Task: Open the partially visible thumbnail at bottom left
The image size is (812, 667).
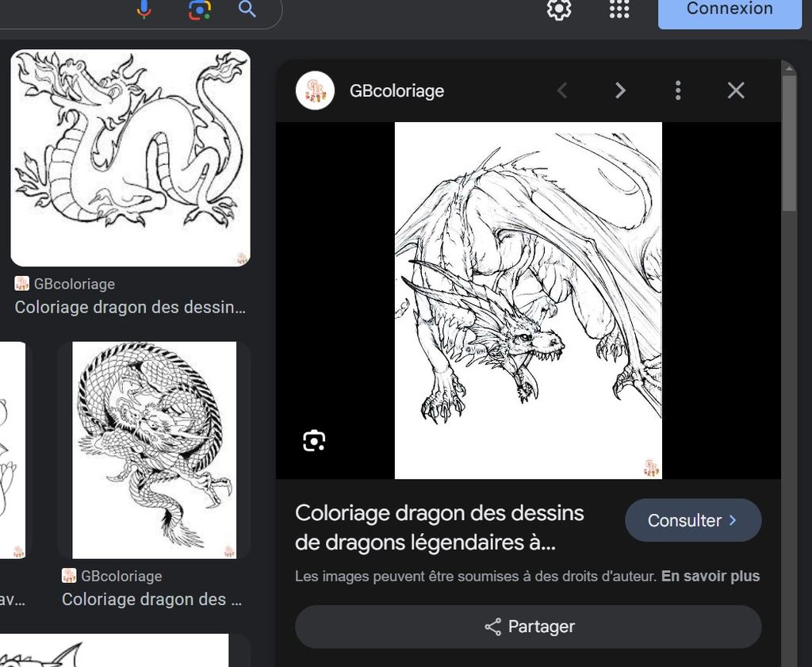Action: click(x=114, y=650)
